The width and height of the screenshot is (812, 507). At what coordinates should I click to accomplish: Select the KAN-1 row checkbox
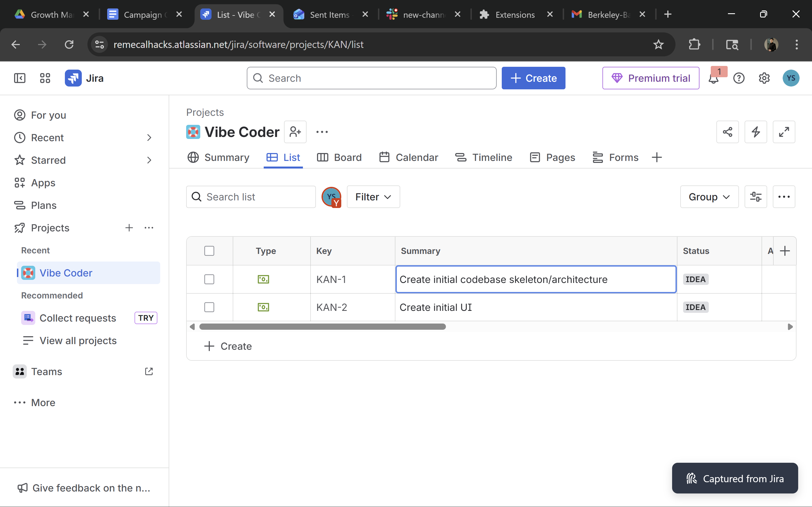(209, 279)
